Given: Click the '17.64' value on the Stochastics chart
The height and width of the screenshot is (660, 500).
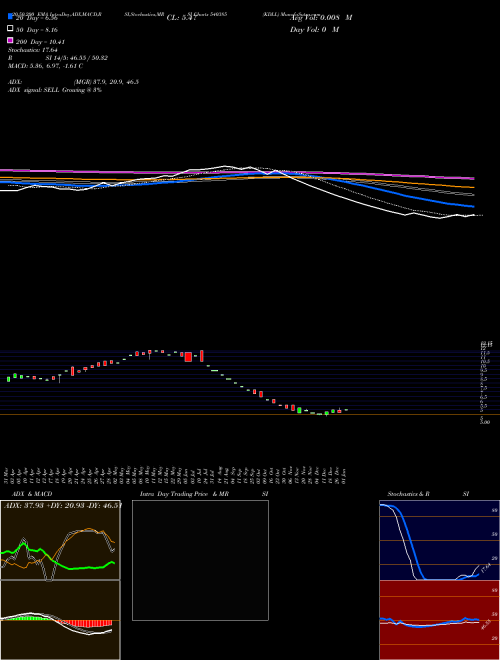Looking at the screenshot, I should [485, 567].
